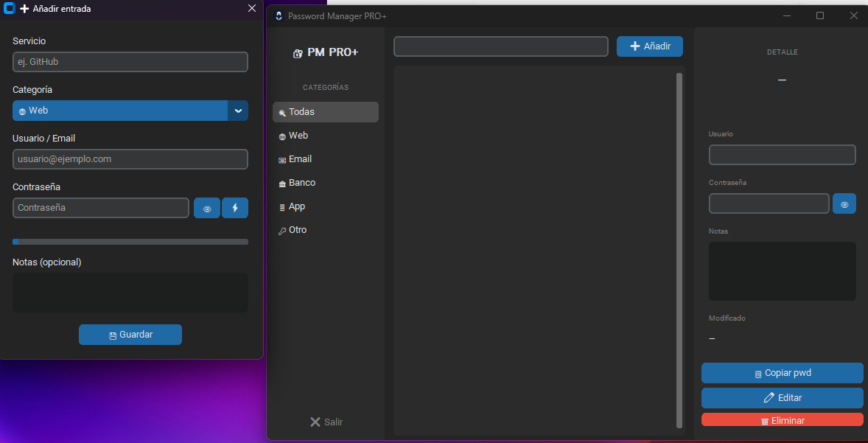868x443 pixels.
Task: Click the pencil icon on Editar
Action: click(x=769, y=397)
